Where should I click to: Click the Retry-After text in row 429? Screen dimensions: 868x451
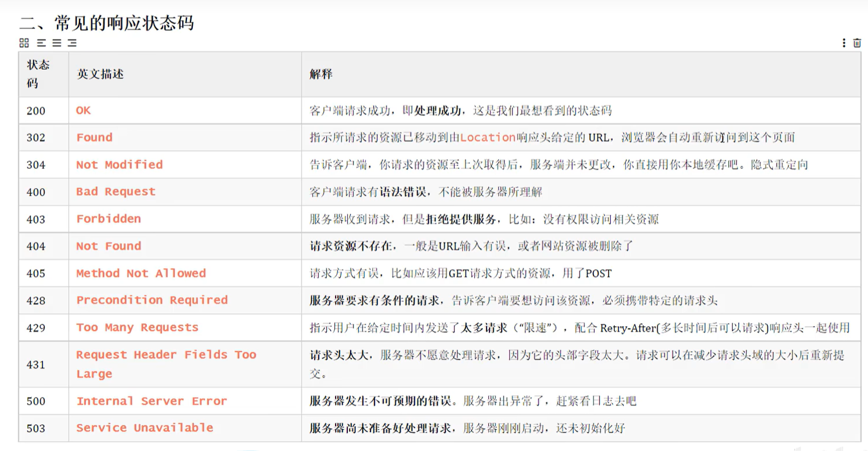628,327
